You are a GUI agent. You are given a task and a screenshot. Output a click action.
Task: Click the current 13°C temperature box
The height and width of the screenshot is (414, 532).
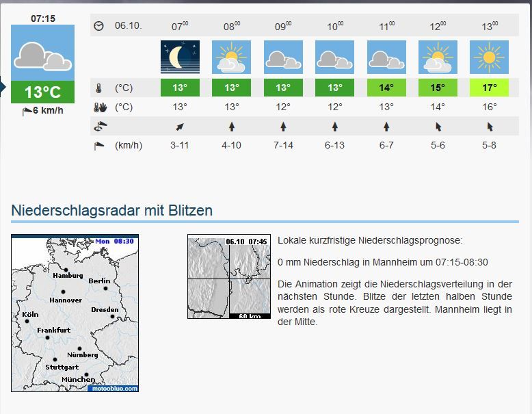click(43, 92)
